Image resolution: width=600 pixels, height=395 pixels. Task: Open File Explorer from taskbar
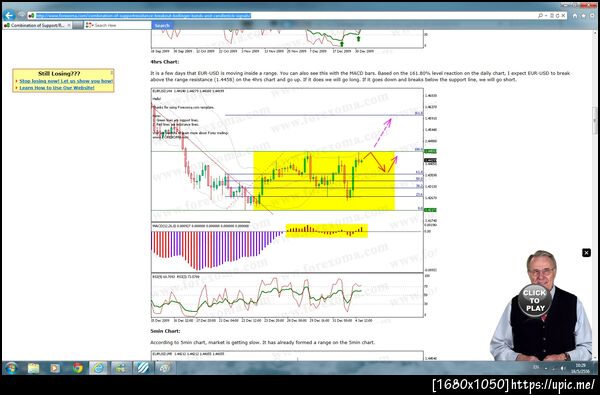[33, 368]
